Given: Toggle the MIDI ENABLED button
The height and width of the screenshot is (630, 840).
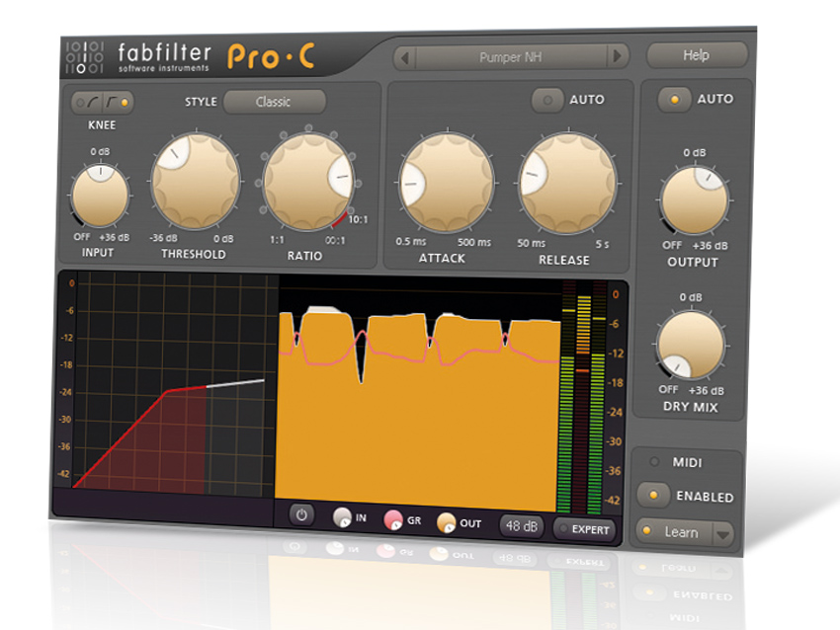Looking at the screenshot, I should tap(653, 495).
